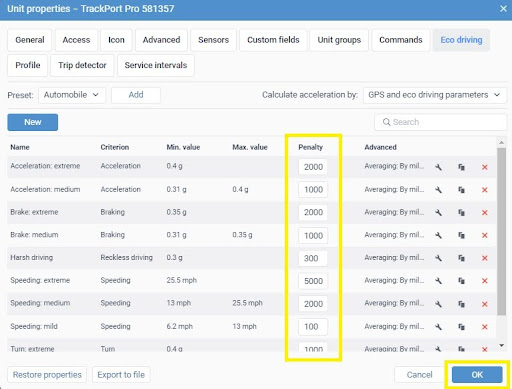Copy the Speeding: medium criterion

tap(461, 304)
